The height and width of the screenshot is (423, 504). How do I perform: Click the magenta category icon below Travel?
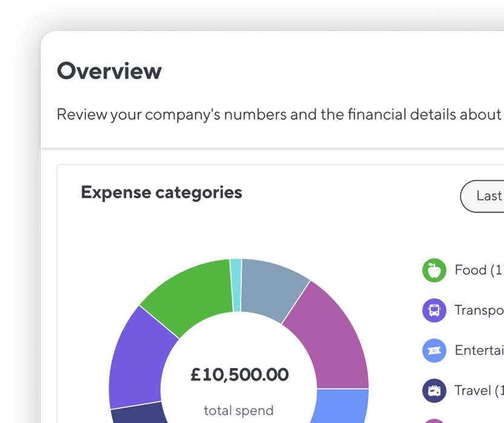click(434, 421)
